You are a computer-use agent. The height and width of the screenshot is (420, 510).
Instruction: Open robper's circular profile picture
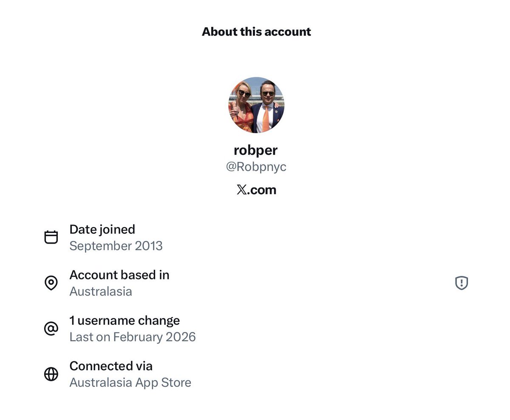256,105
